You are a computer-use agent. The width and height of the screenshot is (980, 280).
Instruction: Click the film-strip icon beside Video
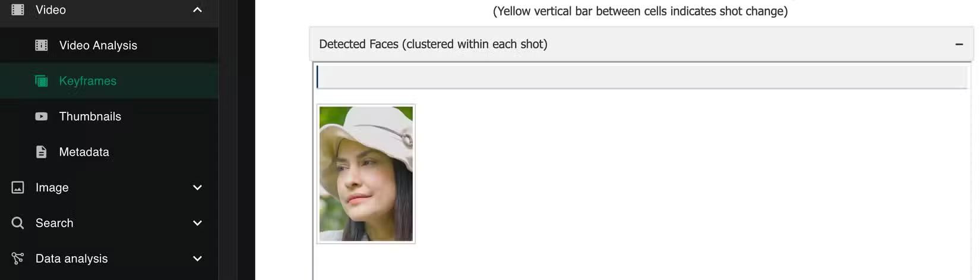18,10
